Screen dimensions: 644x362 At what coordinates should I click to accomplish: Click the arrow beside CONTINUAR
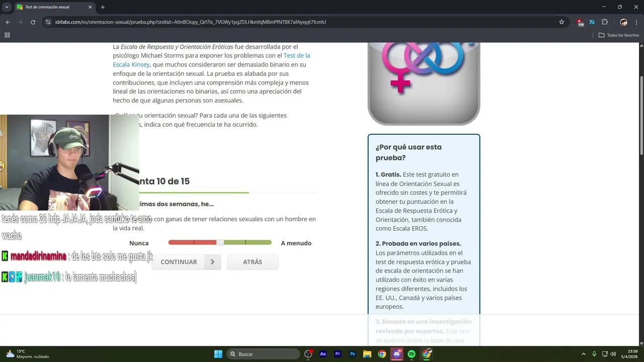click(213, 262)
